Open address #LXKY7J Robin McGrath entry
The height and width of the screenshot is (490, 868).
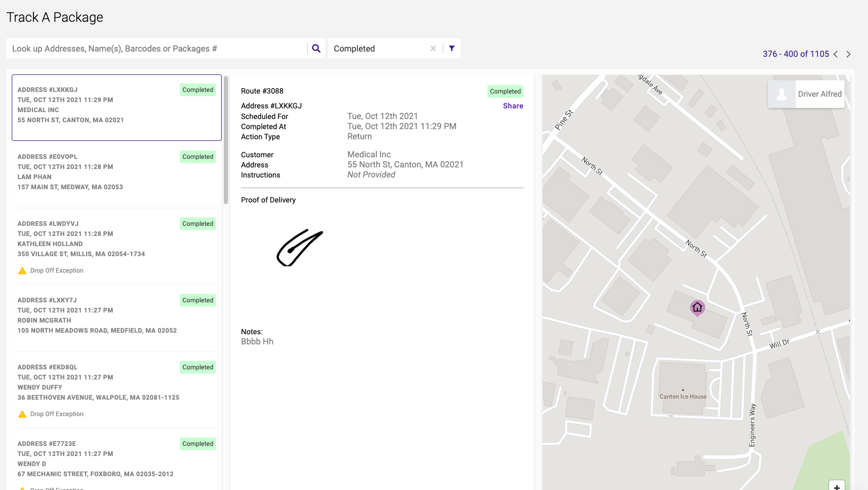click(116, 318)
